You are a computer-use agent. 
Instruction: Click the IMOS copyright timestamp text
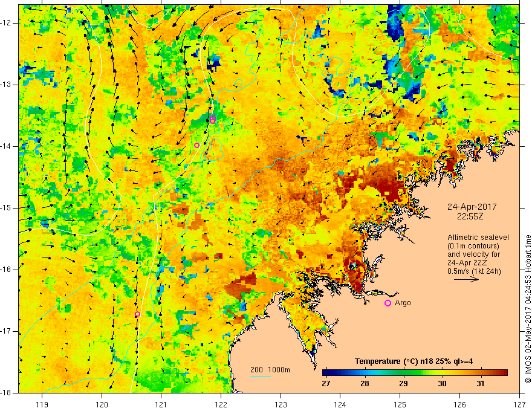point(528,309)
